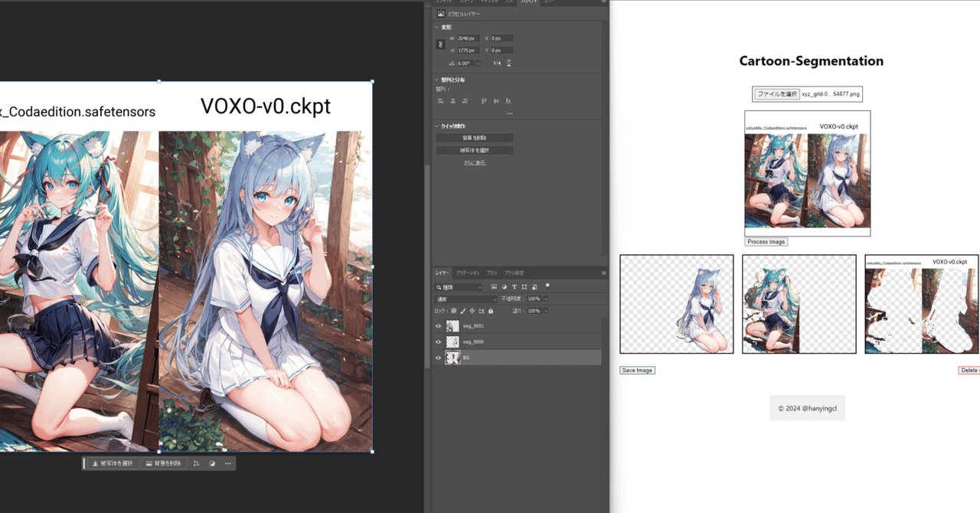Image resolution: width=980 pixels, height=513 pixels.
Task: Click the lock-all padlock icon in Layers panel
Action: (x=490, y=311)
